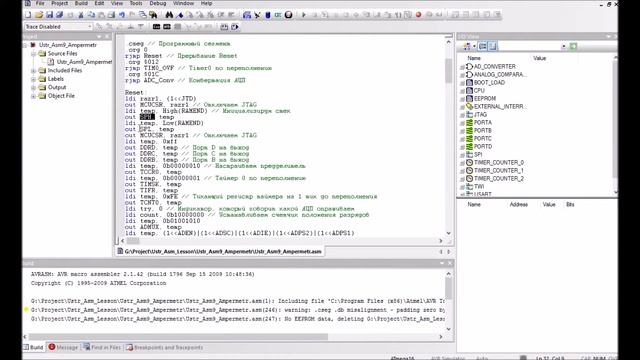Click the second black chip icon in second toolbar row
The width and height of the screenshot is (640, 360).
(167, 27)
